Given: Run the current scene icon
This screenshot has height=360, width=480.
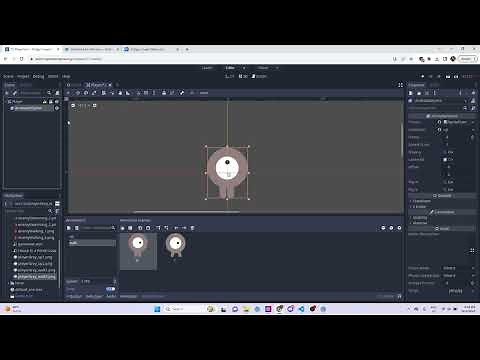Looking at the screenshot, I should point(448,76).
